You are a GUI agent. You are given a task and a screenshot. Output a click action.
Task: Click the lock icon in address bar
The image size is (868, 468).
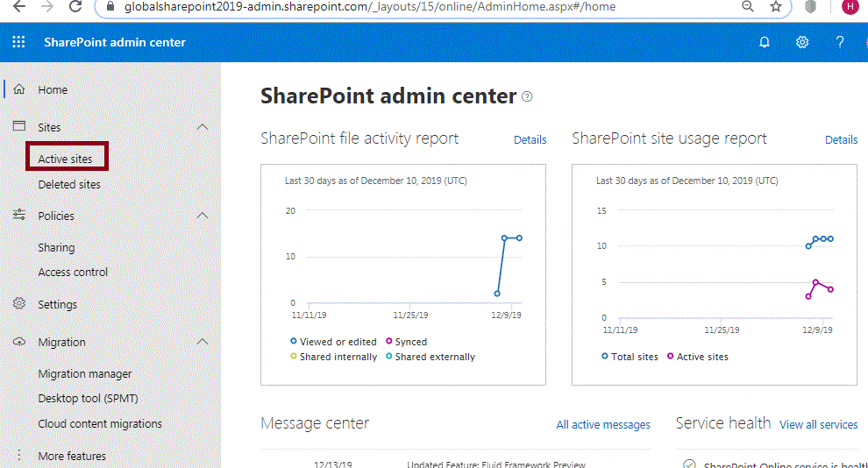pos(110,7)
